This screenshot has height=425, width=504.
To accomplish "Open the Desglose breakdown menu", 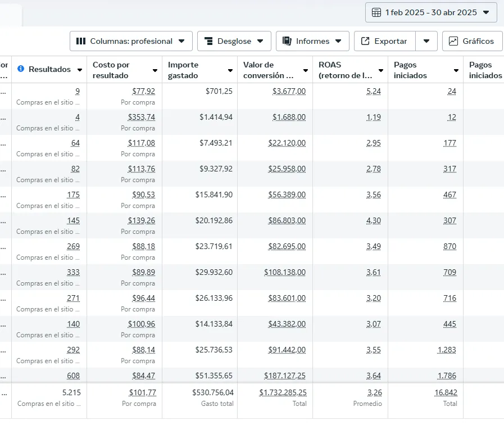I will [x=234, y=41].
